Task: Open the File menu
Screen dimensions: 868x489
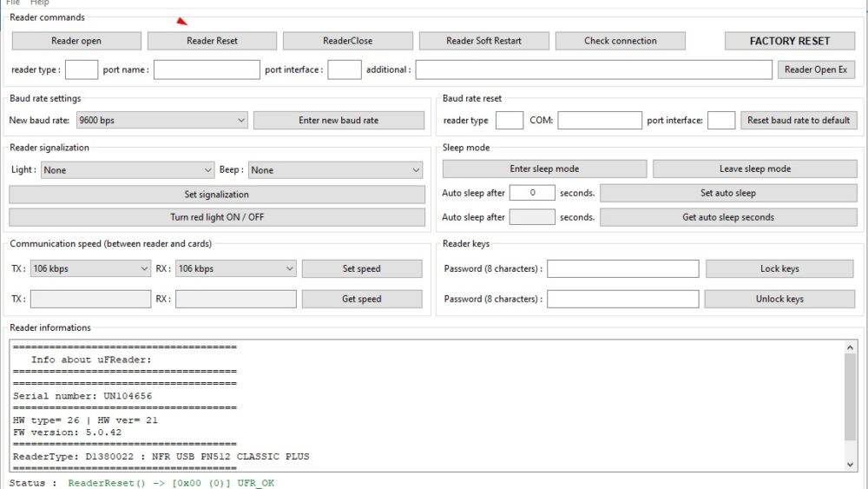Action: [x=13, y=3]
